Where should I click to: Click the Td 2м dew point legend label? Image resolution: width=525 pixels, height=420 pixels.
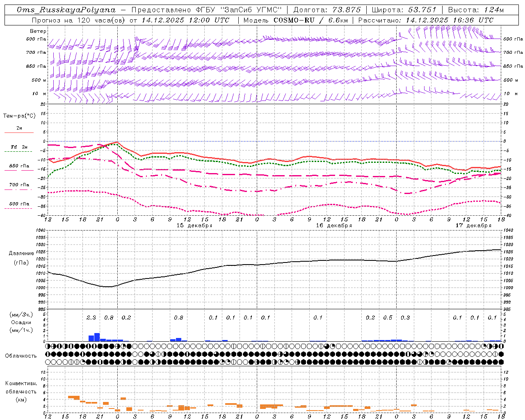[19, 147]
